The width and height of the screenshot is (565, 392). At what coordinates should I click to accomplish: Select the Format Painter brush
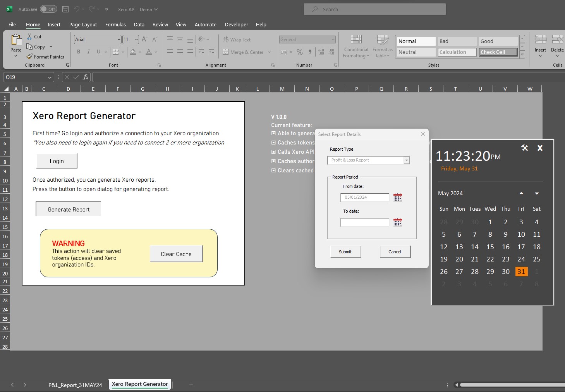pos(29,57)
